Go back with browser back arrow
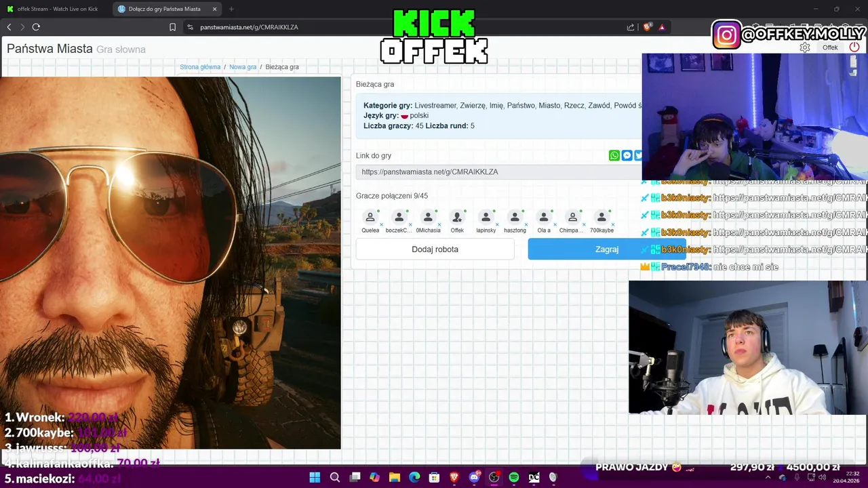The width and height of the screenshot is (868, 488). (9, 27)
